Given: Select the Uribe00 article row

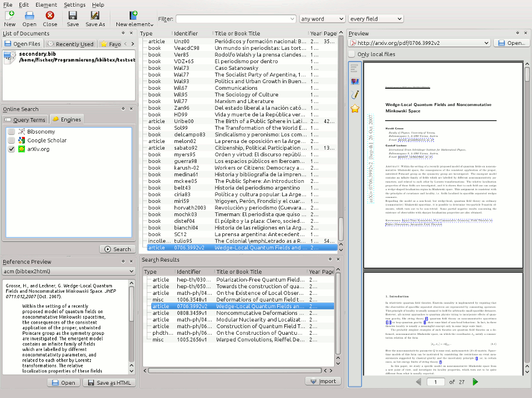Looking at the screenshot, I should point(242,121).
